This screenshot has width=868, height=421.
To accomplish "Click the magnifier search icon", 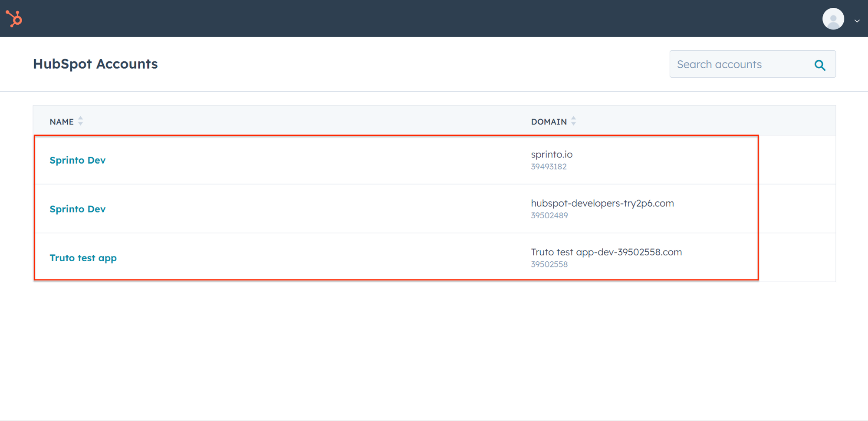I will [x=819, y=65].
